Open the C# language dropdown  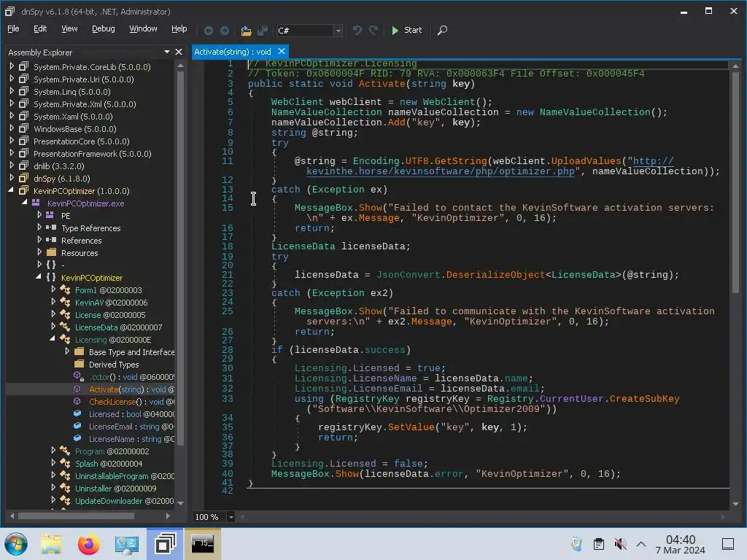pyautogui.click(x=338, y=31)
